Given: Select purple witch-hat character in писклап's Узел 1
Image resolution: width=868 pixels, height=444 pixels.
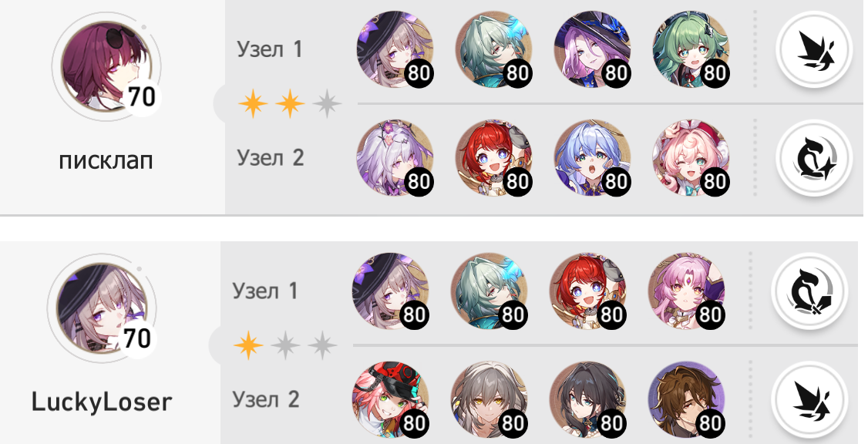Looking at the screenshot, I should coord(592,49).
